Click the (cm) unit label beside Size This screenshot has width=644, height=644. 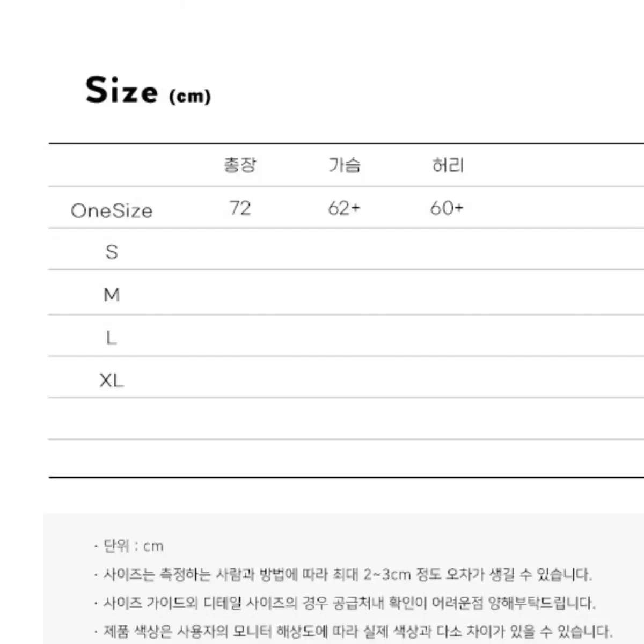[190, 97]
